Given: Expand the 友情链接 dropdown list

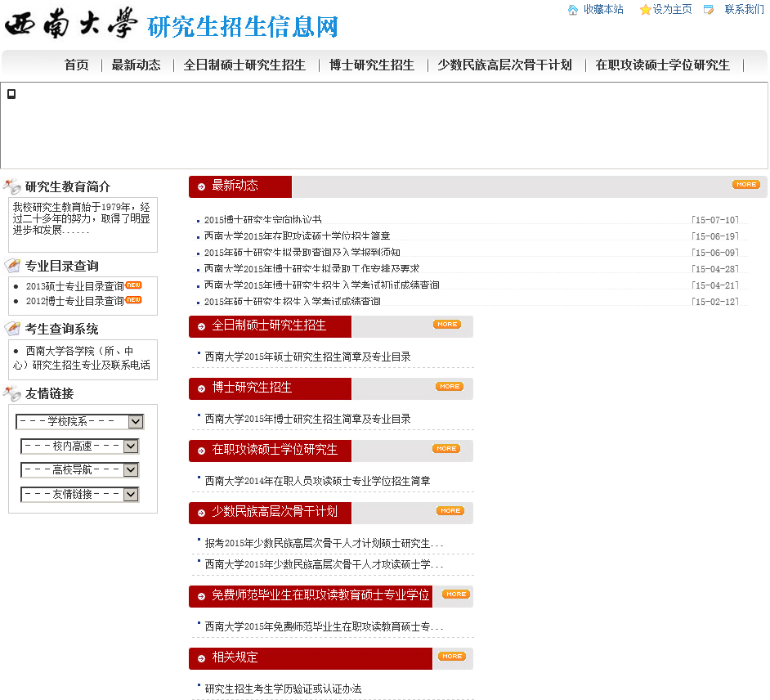Looking at the screenshot, I should 79,494.
